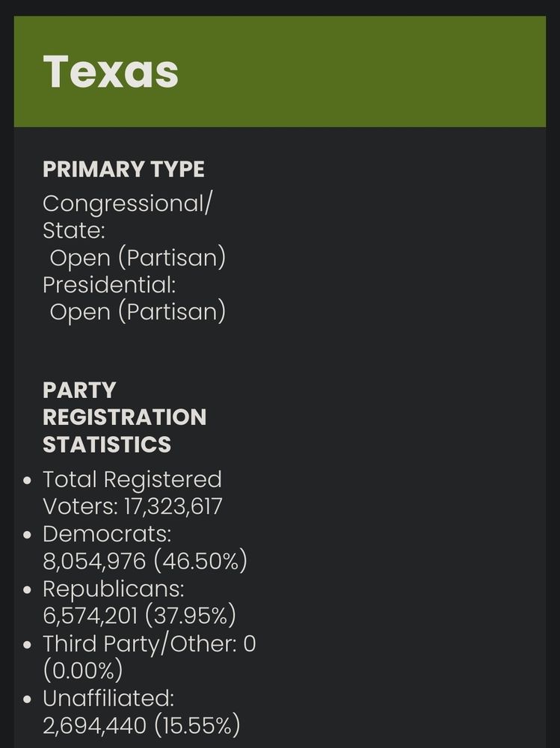Viewport: 560px width, 748px height.
Task: Click the Unaffiliated label
Action: (x=108, y=698)
